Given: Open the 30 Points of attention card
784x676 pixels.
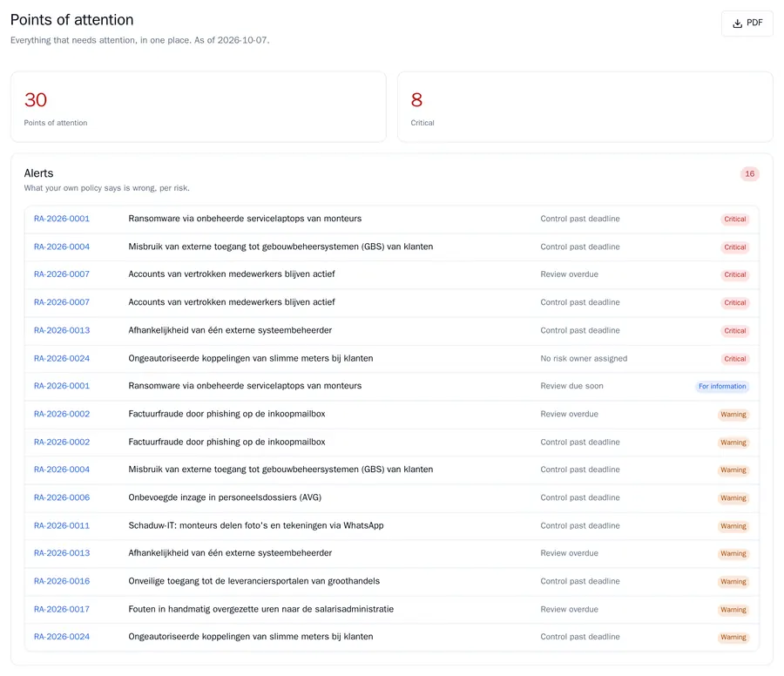Looking at the screenshot, I should 199,107.
